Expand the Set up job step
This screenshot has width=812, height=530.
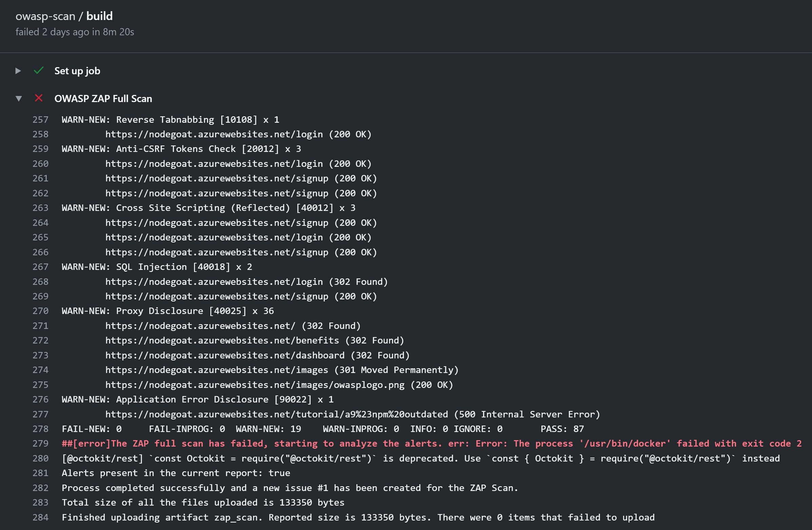[18, 71]
